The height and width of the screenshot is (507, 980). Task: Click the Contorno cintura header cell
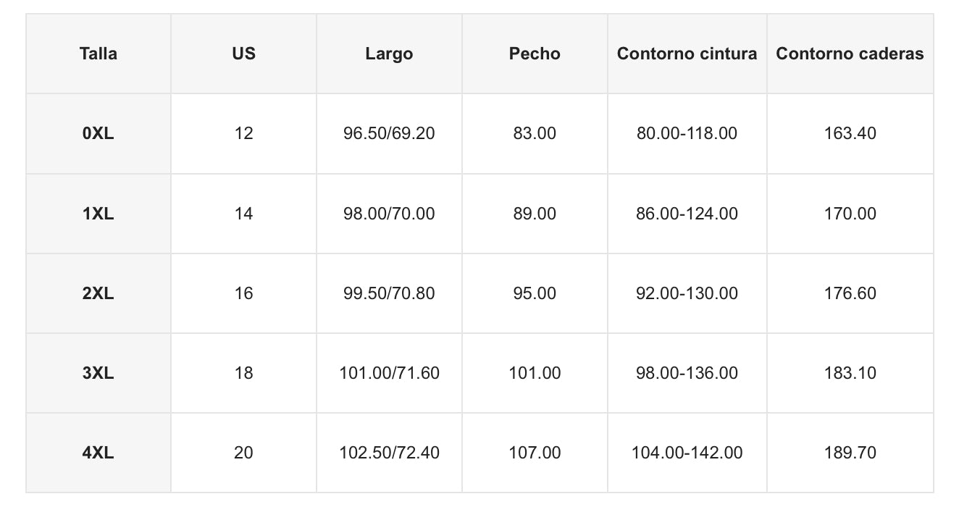coord(687,54)
